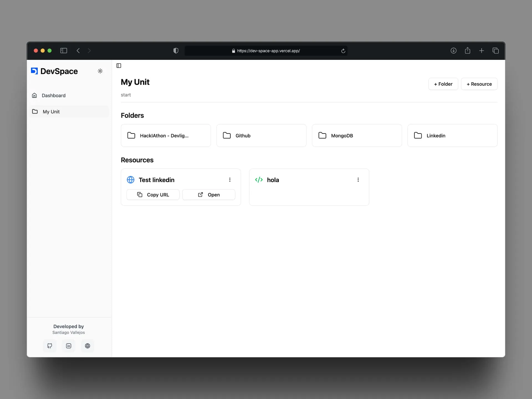Image resolution: width=532 pixels, height=399 pixels.
Task: Show tab overview icon
Action: click(x=496, y=51)
